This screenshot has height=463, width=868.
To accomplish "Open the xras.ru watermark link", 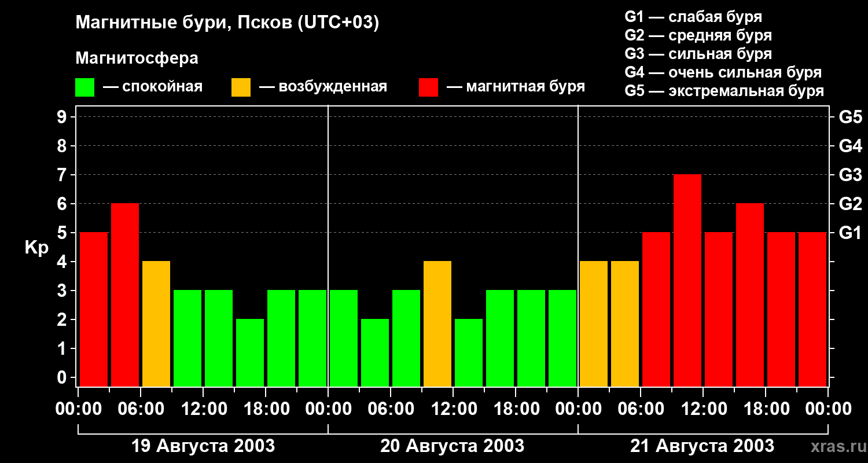I will [836, 447].
